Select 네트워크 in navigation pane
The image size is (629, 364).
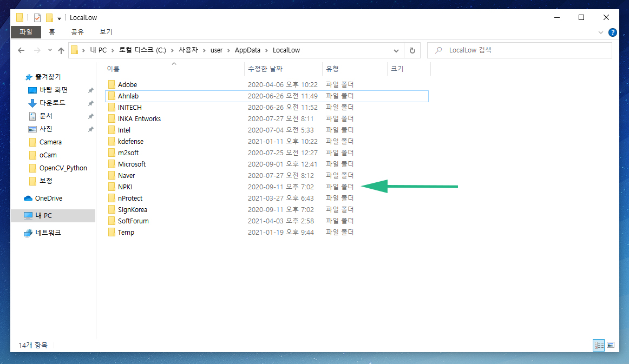click(x=48, y=233)
